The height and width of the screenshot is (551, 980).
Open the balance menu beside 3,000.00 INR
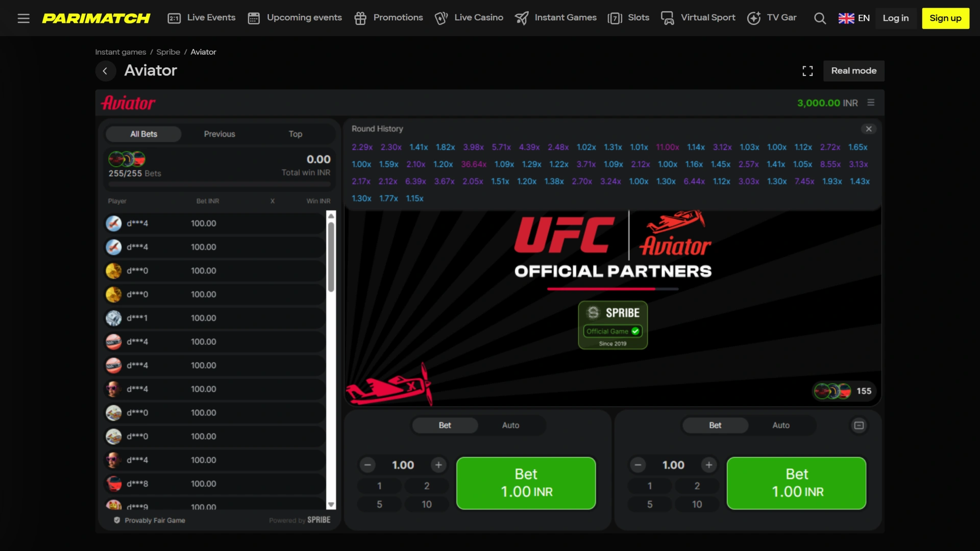pyautogui.click(x=871, y=103)
